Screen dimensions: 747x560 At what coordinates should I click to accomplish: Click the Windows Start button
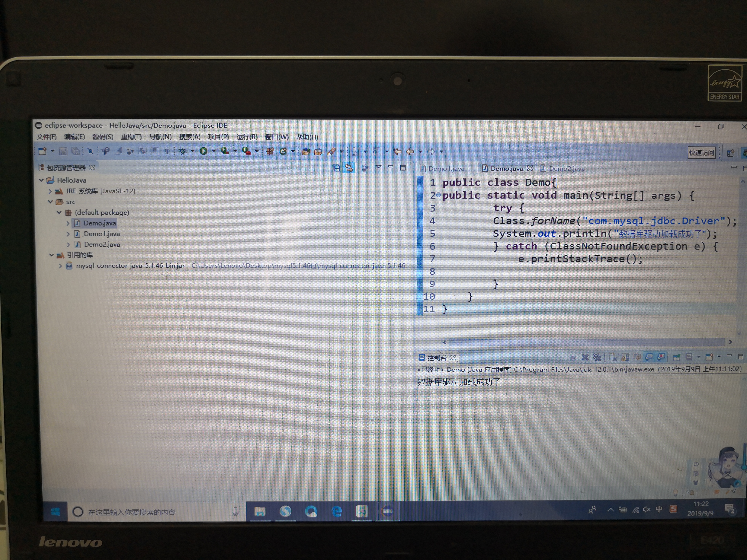55,512
